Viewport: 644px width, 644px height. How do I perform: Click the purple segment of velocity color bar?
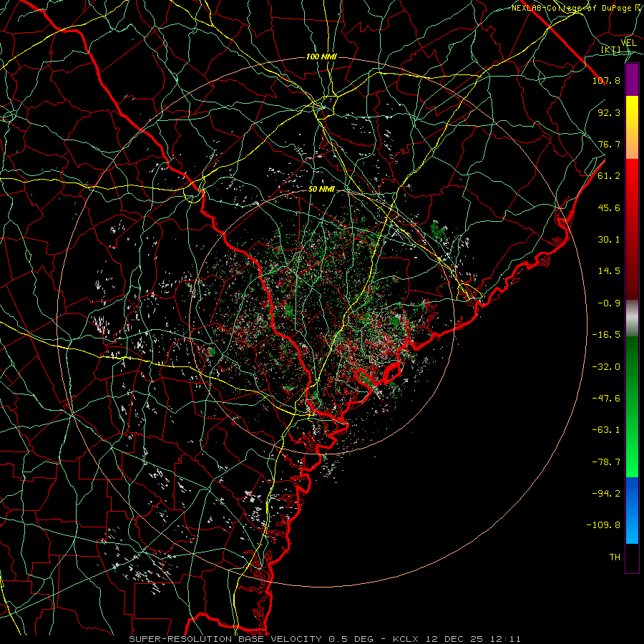[x=632, y=79]
